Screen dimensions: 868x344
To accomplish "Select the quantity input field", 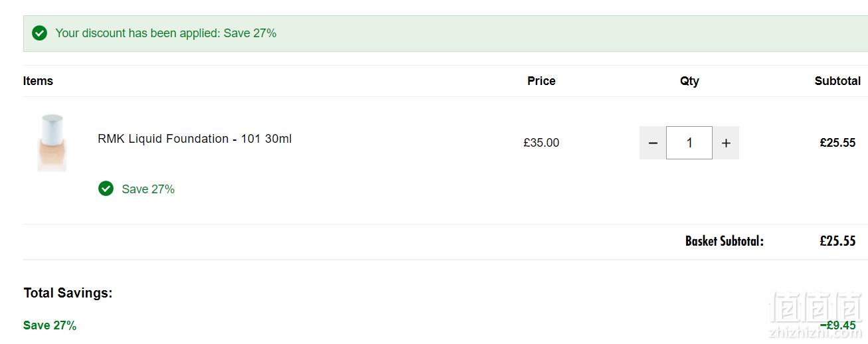I will click(689, 143).
